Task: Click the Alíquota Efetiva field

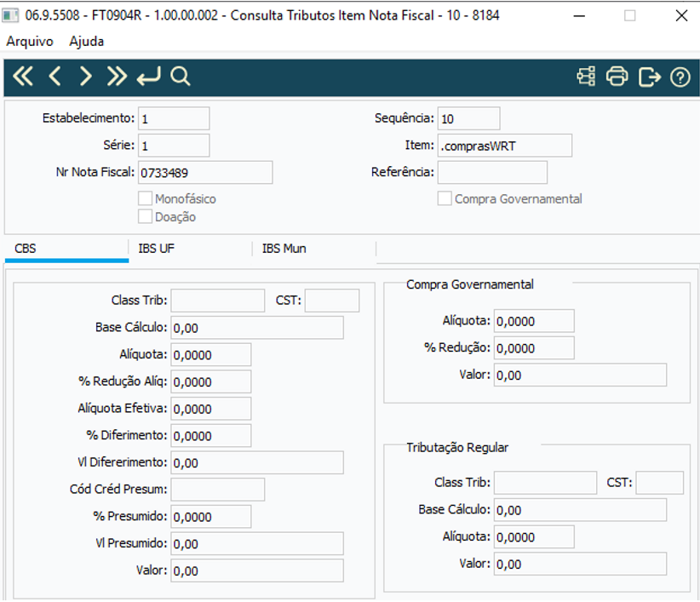Action: pyautogui.click(x=210, y=409)
